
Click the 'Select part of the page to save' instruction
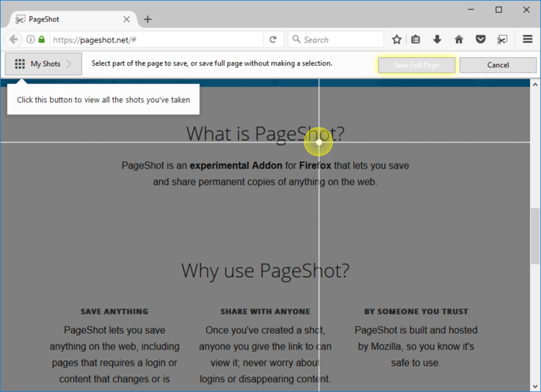(x=212, y=63)
